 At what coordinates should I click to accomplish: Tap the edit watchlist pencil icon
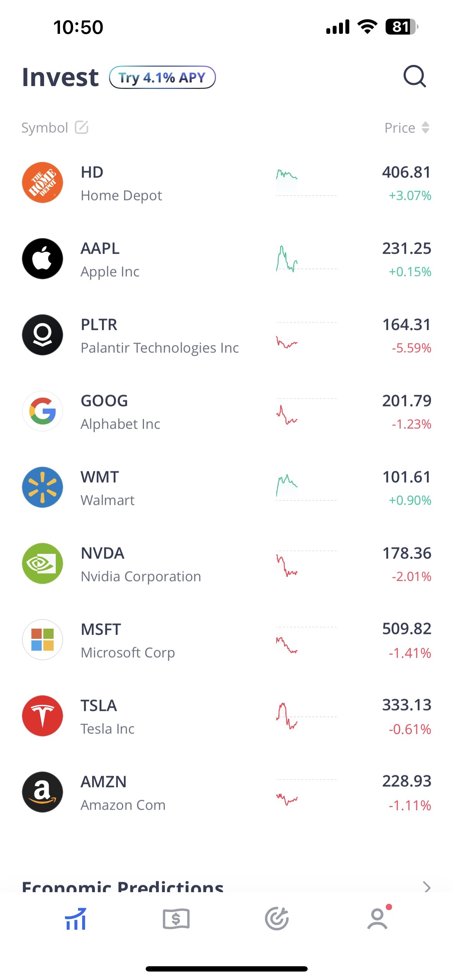[81, 127]
